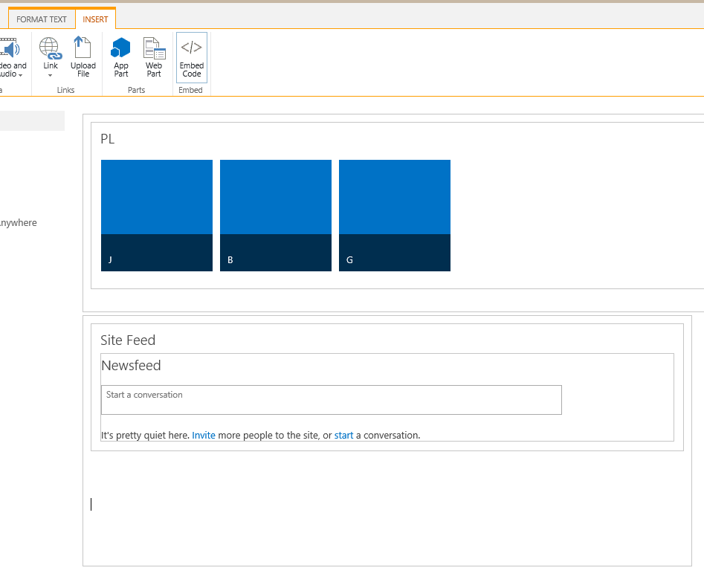Click the Newsfeed heading

pyautogui.click(x=131, y=366)
